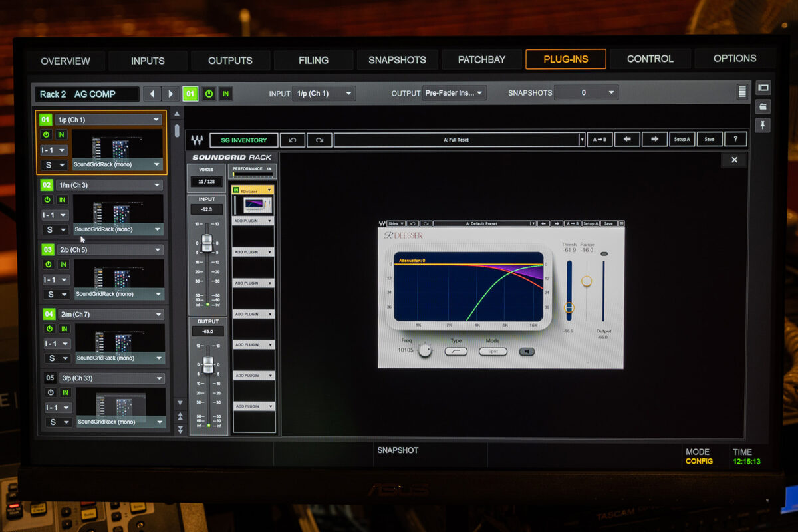Viewport: 798px width, 532px height.
Task: Enable power for rack slot 05
Action: pos(51,392)
